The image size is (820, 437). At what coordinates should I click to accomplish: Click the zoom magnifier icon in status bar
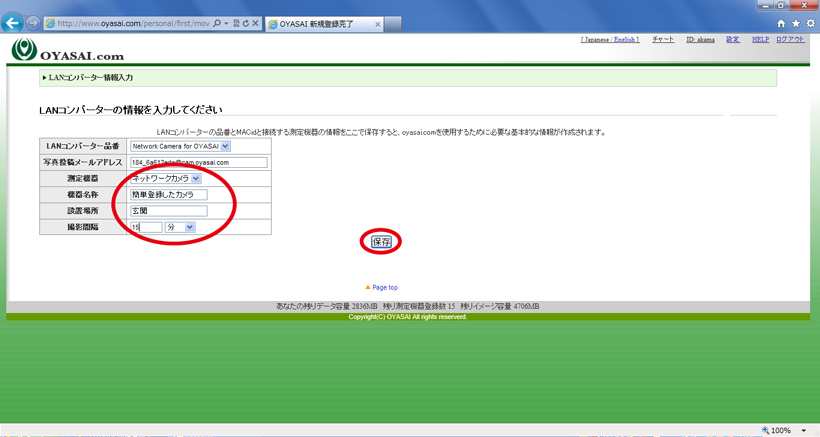pos(766,430)
